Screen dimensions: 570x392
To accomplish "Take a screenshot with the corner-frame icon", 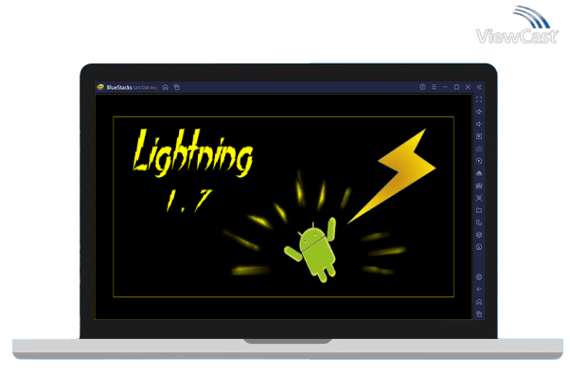I will click(479, 198).
